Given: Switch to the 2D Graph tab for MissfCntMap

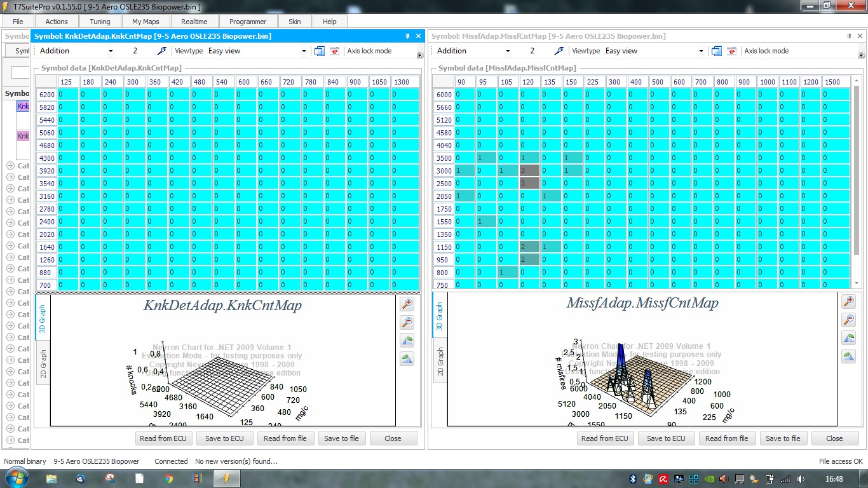Looking at the screenshot, I should 440,361.
